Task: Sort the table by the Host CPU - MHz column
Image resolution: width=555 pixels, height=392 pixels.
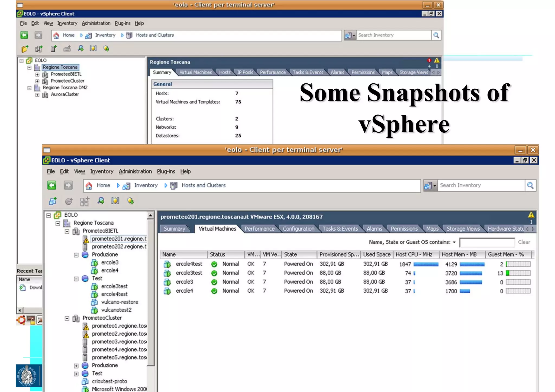Action: (x=416, y=254)
